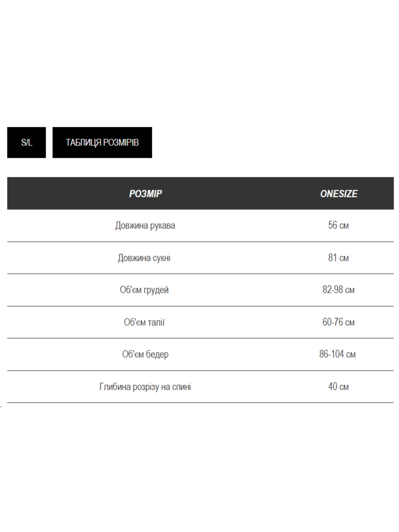
Task: Click the number 86 in hip range
Action: click(x=324, y=354)
